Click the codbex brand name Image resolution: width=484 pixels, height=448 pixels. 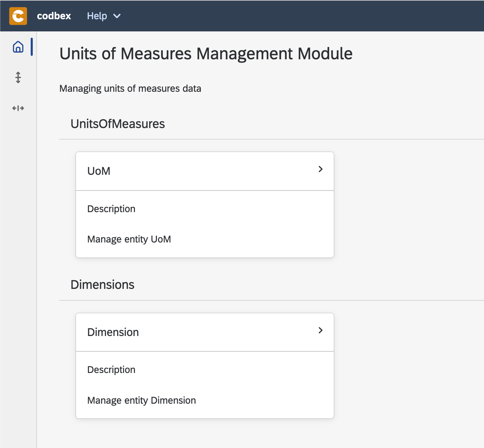pyautogui.click(x=54, y=16)
